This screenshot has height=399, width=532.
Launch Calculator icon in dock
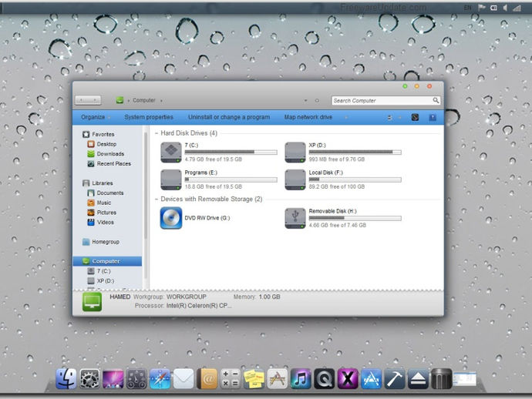[230, 379]
